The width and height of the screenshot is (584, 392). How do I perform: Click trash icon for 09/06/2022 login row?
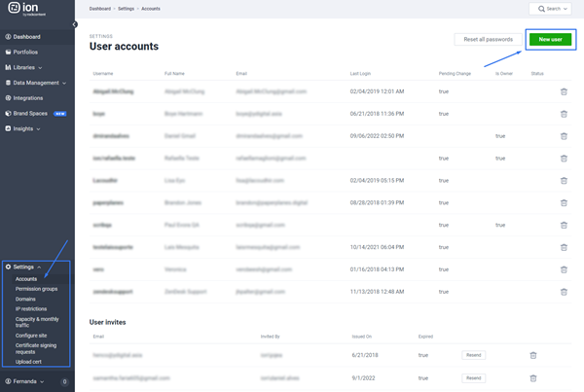click(564, 136)
